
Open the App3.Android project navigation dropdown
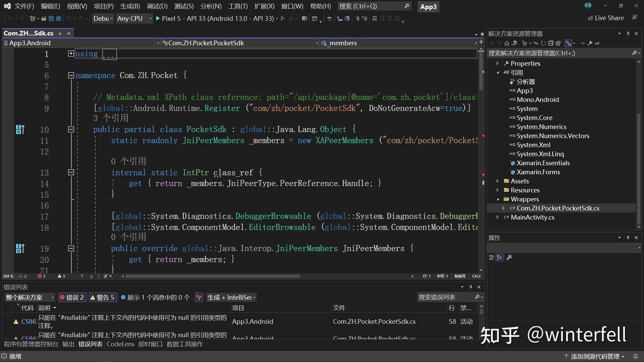pyautogui.click(x=81, y=43)
